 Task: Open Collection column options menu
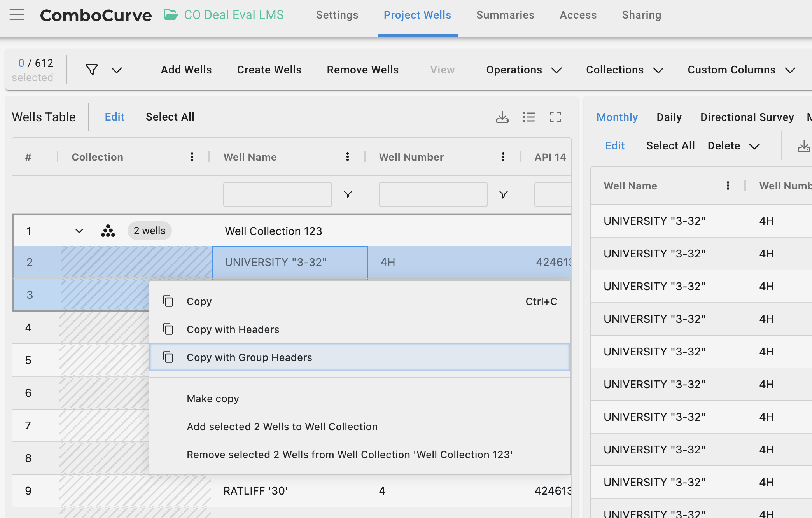point(192,157)
